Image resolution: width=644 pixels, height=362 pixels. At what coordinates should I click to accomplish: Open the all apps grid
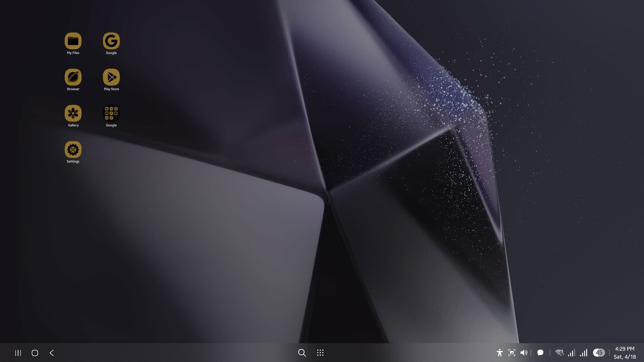(x=320, y=353)
